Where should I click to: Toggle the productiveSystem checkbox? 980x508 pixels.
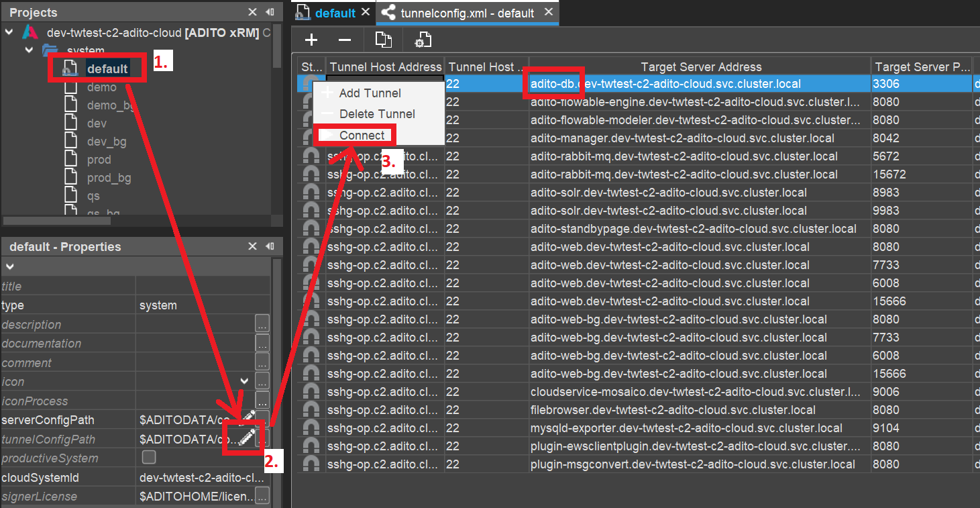point(149,458)
